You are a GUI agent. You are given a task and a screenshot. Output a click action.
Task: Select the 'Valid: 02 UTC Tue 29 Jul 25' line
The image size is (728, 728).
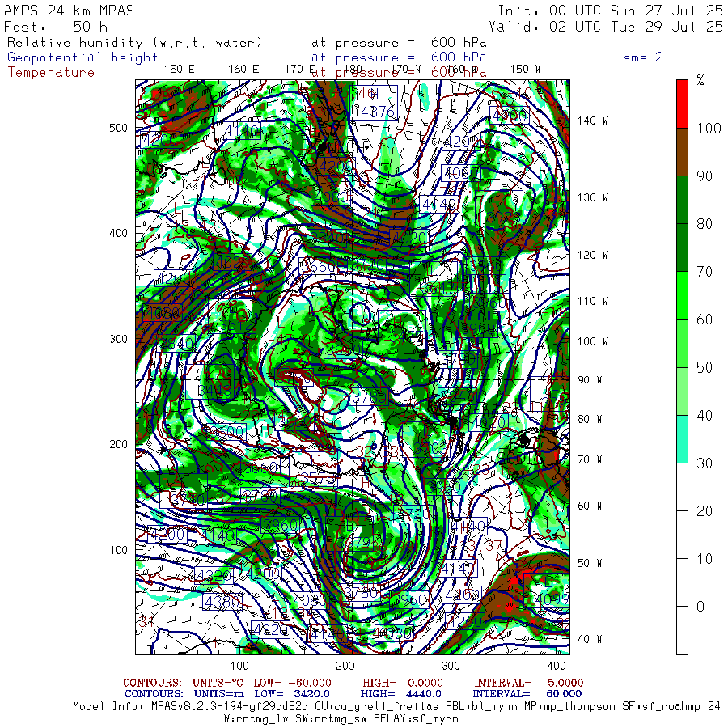click(606, 27)
